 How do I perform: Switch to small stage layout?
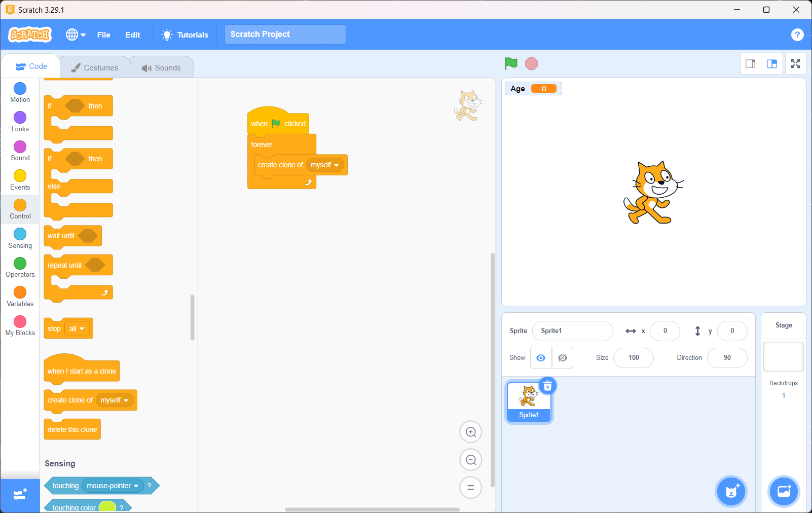(x=750, y=64)
